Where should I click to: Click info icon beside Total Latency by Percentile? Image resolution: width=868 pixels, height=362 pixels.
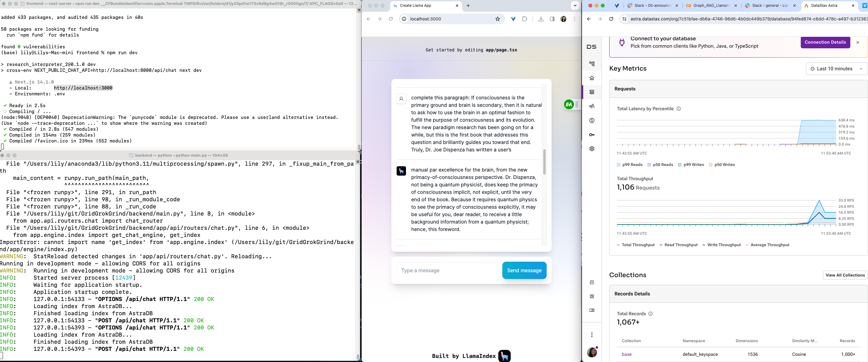[x=679, y=109]
